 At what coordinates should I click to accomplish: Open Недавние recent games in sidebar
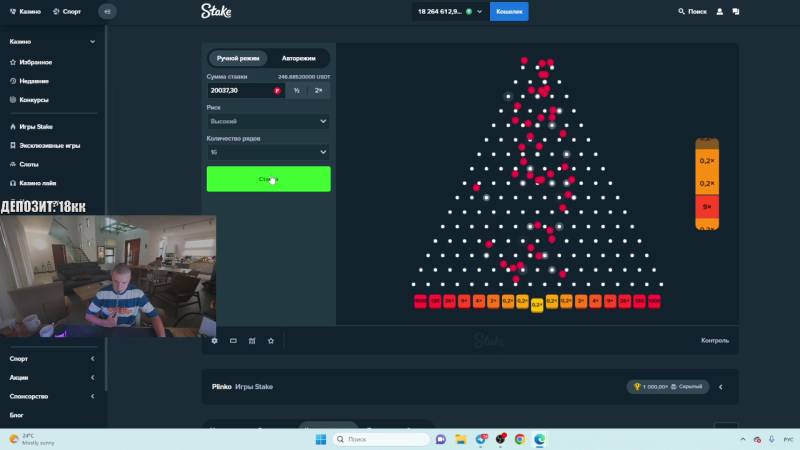point(30,81)
